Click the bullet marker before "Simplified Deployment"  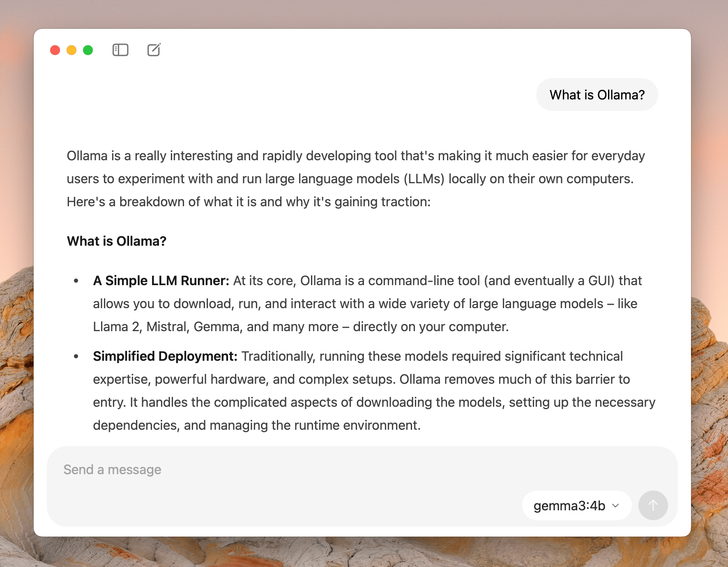coord(76,357)
